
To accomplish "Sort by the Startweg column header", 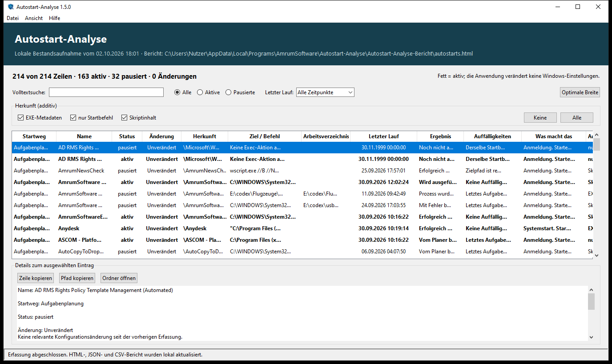I will point(34,136).
